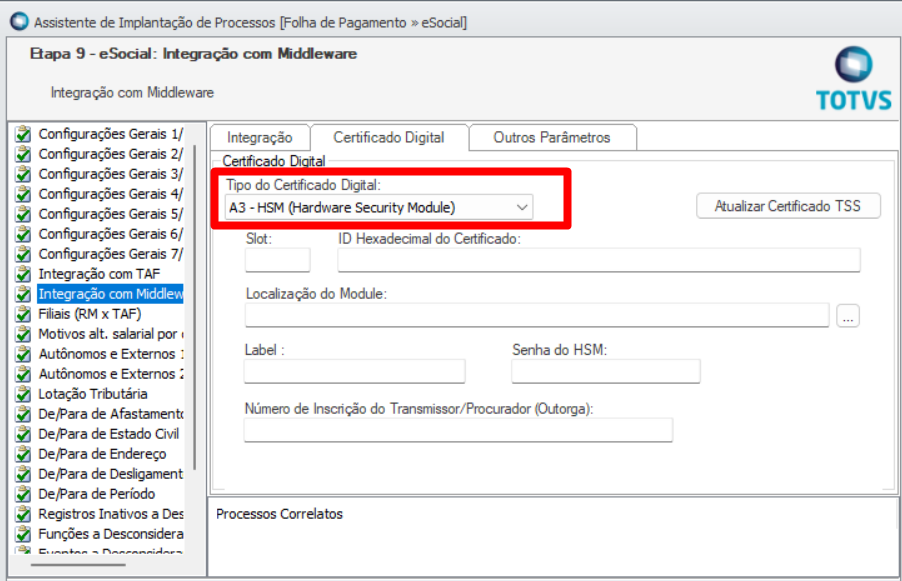This screenshot has width=902, height=581.
Task: Select Registros Inativos a Des step
Action: pyautogui.click(x=110, y=514)
